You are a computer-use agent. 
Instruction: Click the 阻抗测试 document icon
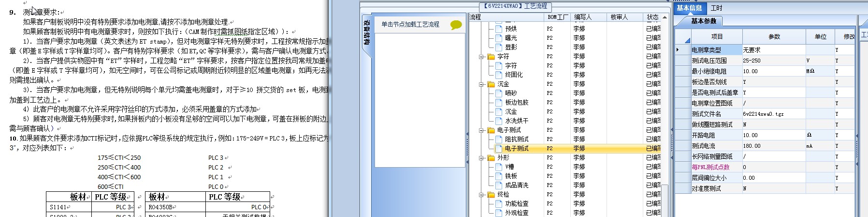(x=499, y=139)
